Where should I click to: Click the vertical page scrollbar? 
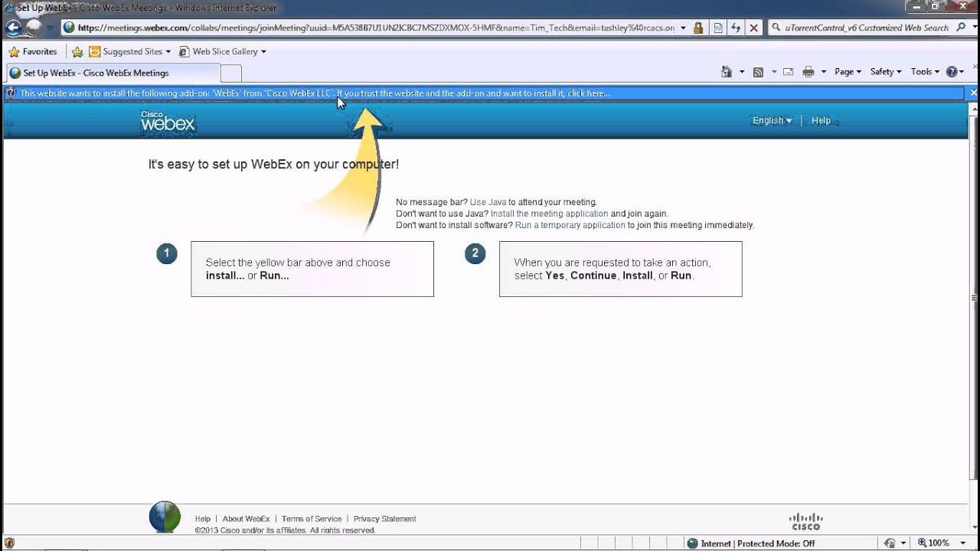coord(975,298)
